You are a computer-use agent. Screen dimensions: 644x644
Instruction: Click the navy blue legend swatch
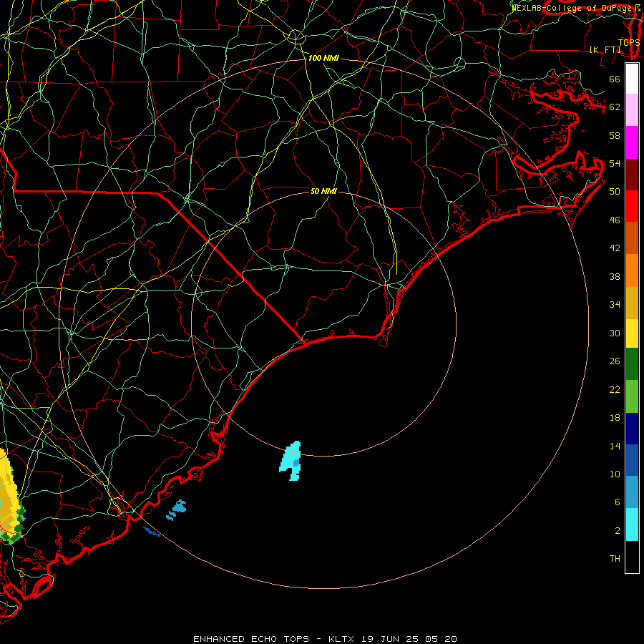tap(632, 429)
